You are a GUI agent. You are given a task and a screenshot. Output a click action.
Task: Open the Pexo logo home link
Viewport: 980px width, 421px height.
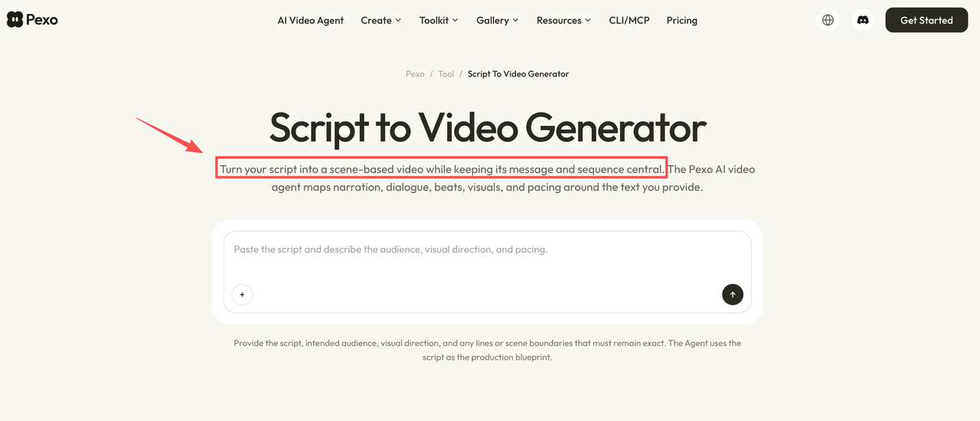point(32,20)
